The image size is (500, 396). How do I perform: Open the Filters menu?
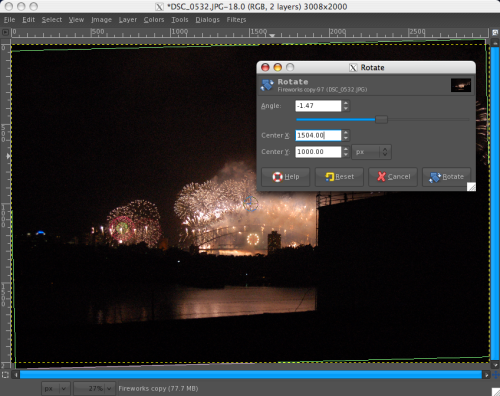pyautogui.click(x=236, y=20)
